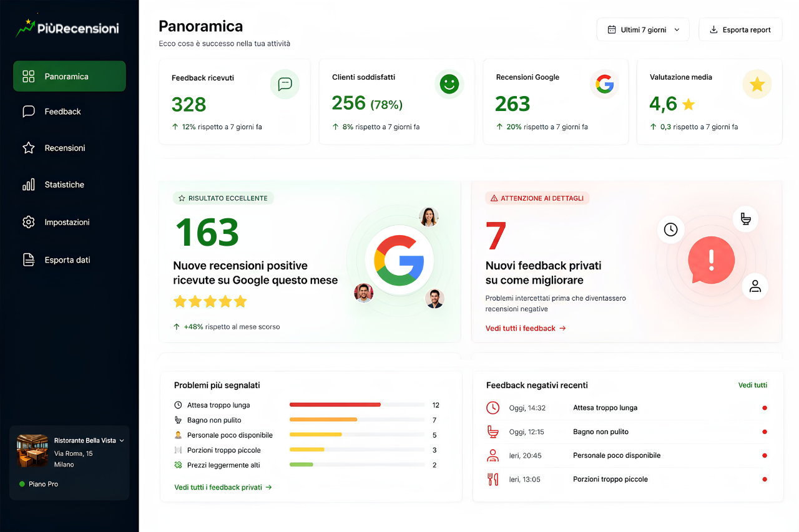Click the Esporta dati document icon
Screen dimensions: 799x532
click(x=28, y=260)
